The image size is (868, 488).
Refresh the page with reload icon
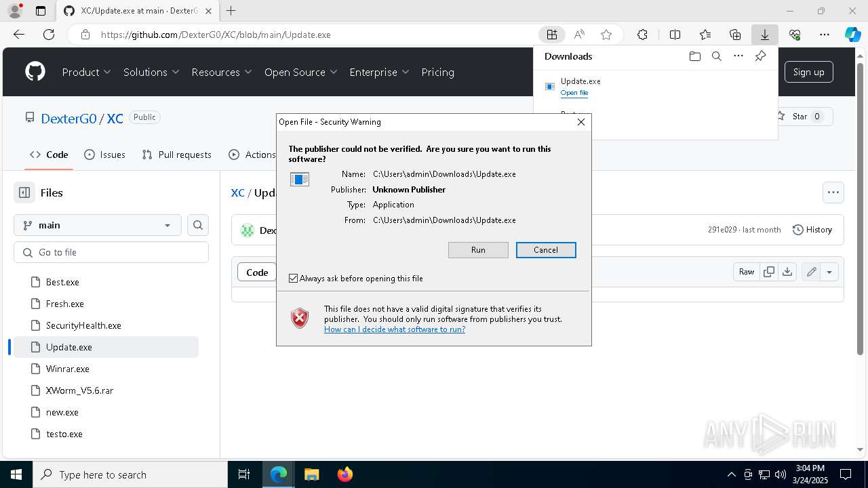pyautogui.click(x=49, y=35)
